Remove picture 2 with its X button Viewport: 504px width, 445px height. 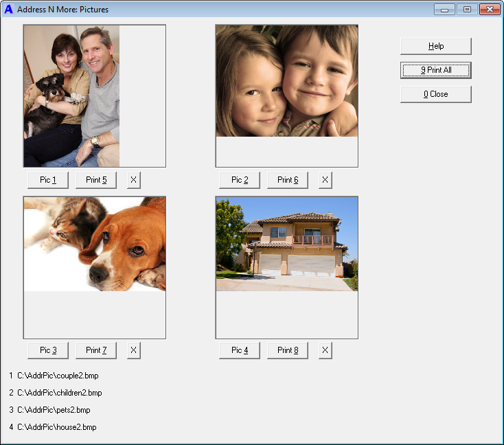[x=325, y=180]
